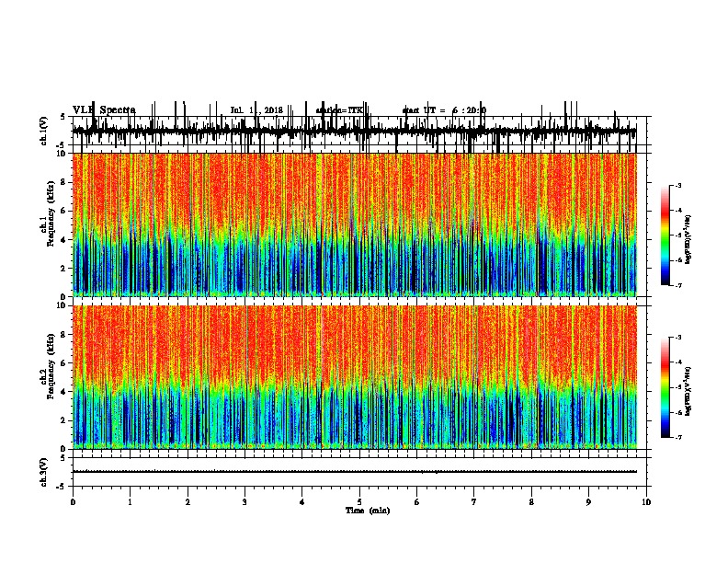Click the time axis tick label '10'
Screen dimensions: 728x563
click(646, 502)
